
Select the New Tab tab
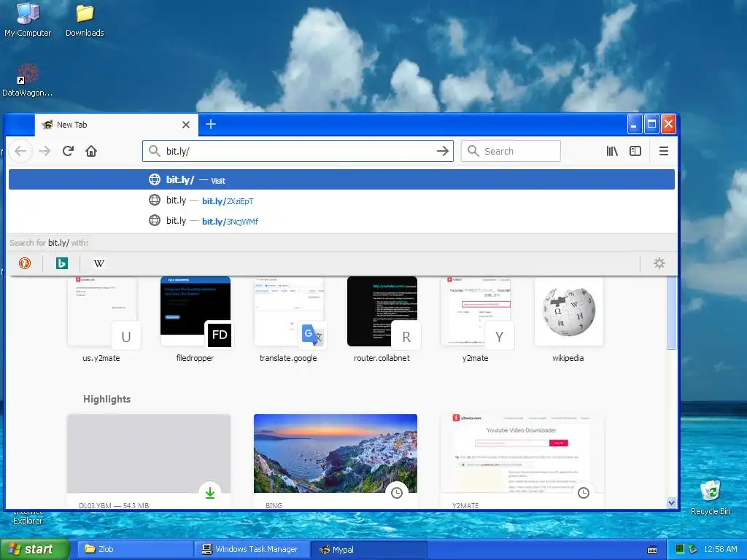[x=116, y=125]
